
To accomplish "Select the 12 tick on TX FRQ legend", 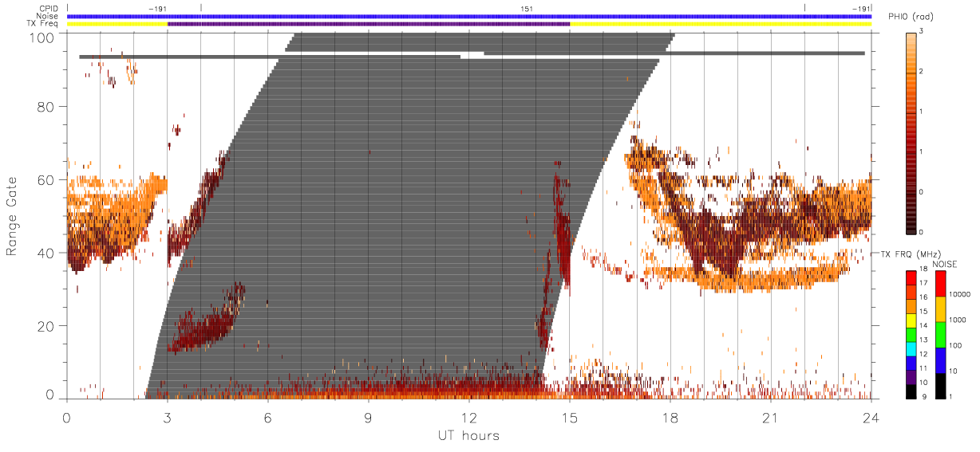I will 924,354.
